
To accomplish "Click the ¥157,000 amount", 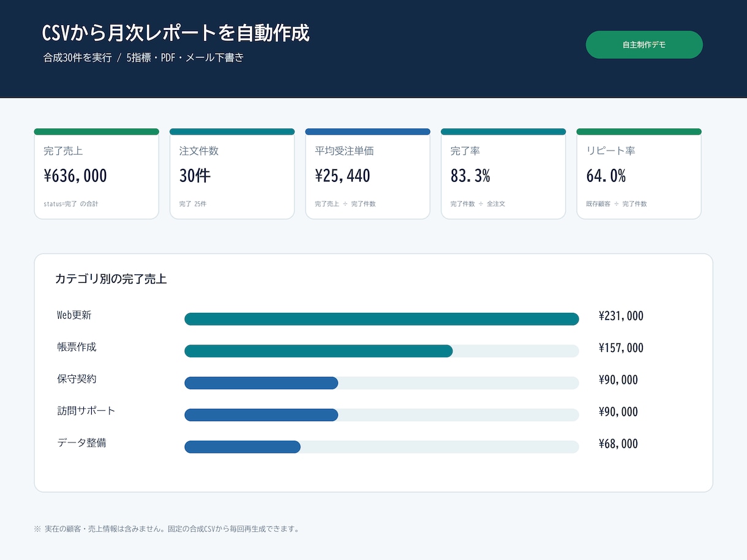I will [x=621, y=348].
